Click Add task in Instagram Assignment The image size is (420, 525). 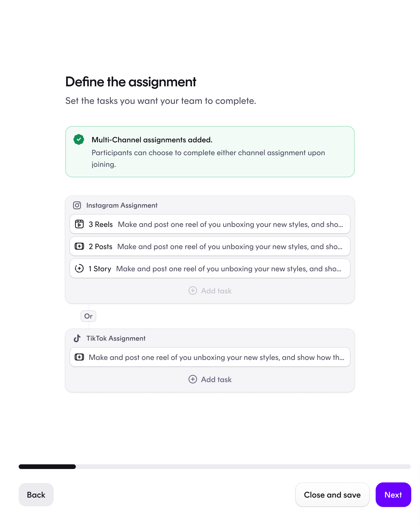(210, 290)
